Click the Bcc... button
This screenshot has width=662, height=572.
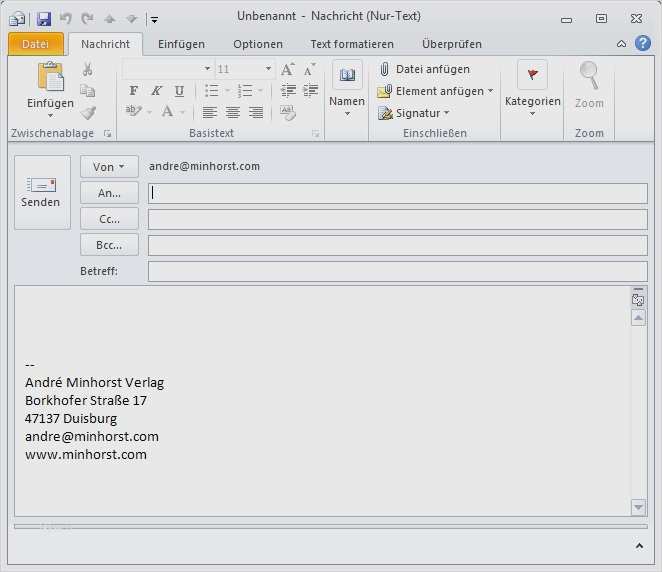[109, 245]
